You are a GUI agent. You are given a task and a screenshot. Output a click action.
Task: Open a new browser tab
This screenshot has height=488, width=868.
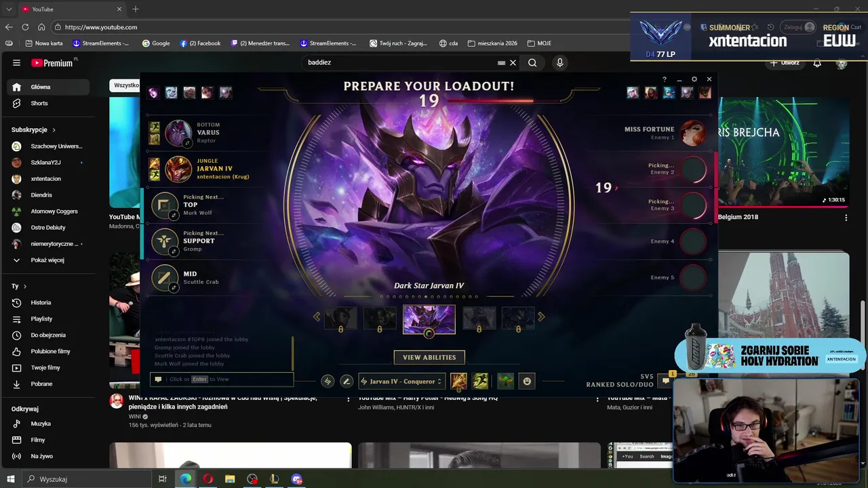pos(136,9)
